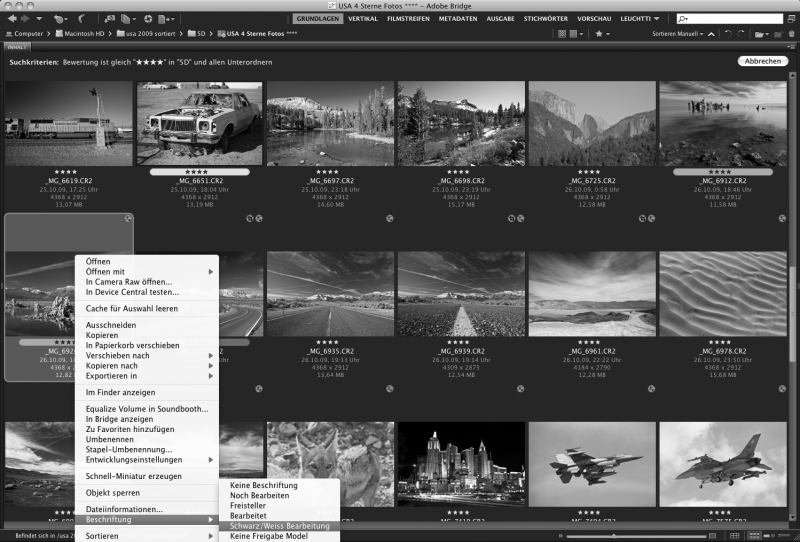The image size is (800, 542).
Task: Click the thumbnail size slider
Action: [636, 536]
